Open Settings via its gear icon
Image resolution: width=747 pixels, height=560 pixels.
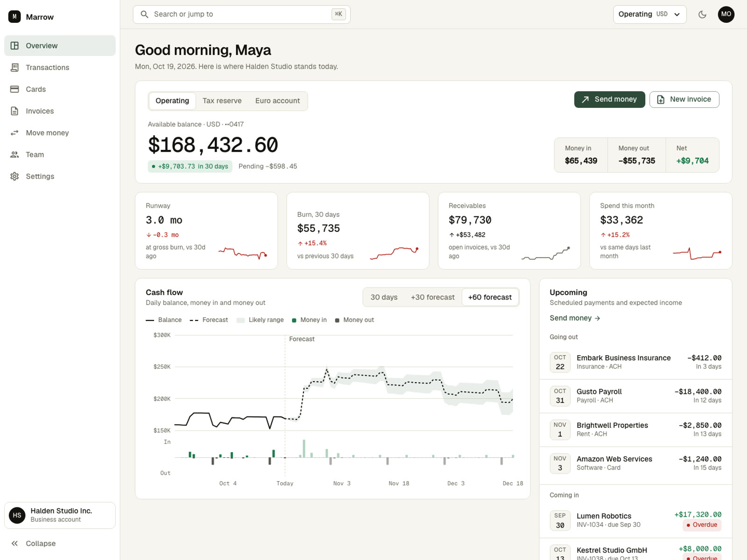pos(14,176)
